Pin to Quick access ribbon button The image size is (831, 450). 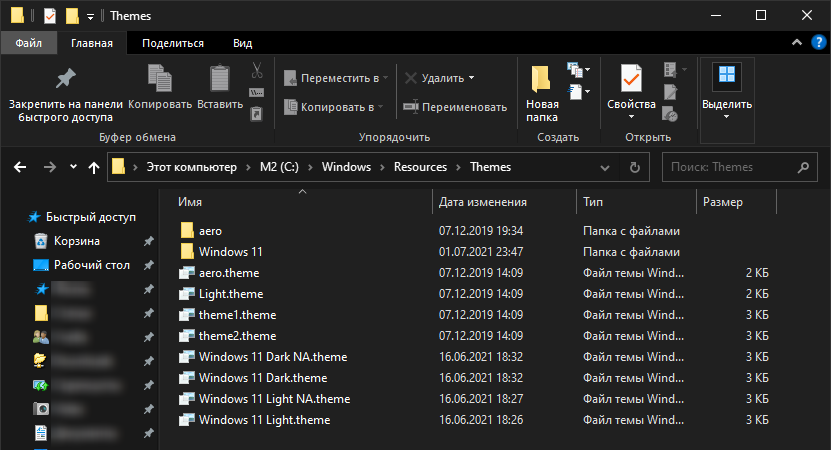coord(66,94)
